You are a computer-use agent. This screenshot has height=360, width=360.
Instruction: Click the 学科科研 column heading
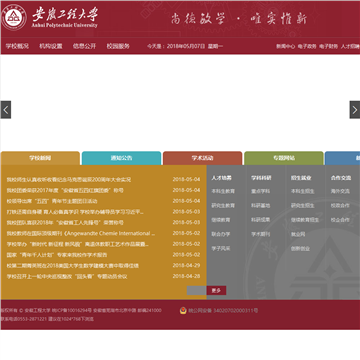click(x=261, y=178)
